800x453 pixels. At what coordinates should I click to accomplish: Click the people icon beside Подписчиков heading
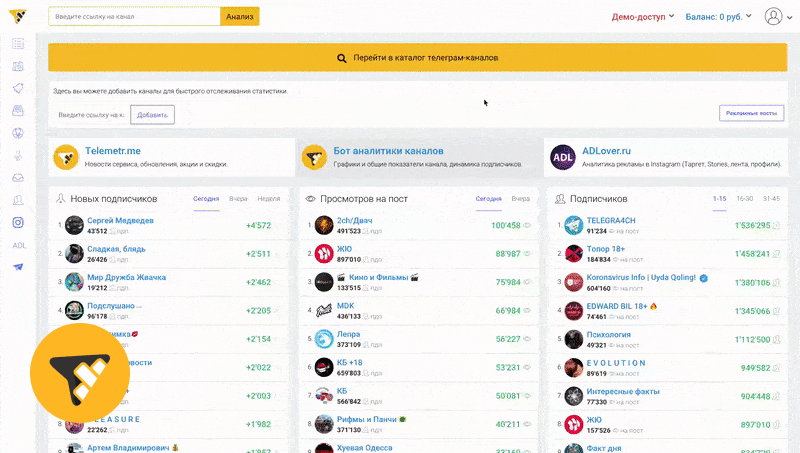click(x=560, y=198)
